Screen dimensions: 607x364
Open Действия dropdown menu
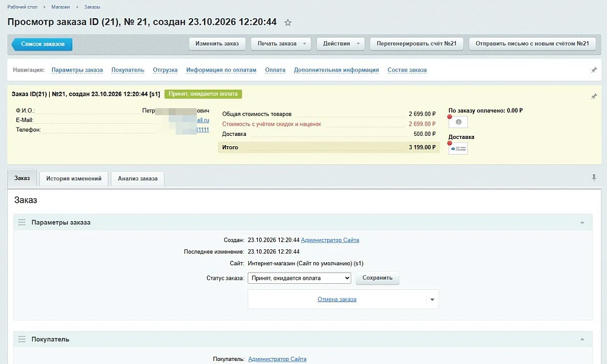[x=341, y=44]
